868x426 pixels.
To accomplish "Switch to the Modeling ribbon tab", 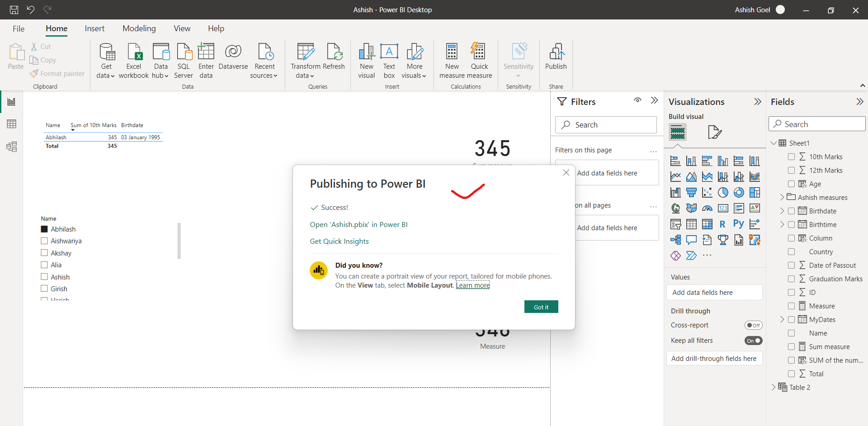I will 139,28.
